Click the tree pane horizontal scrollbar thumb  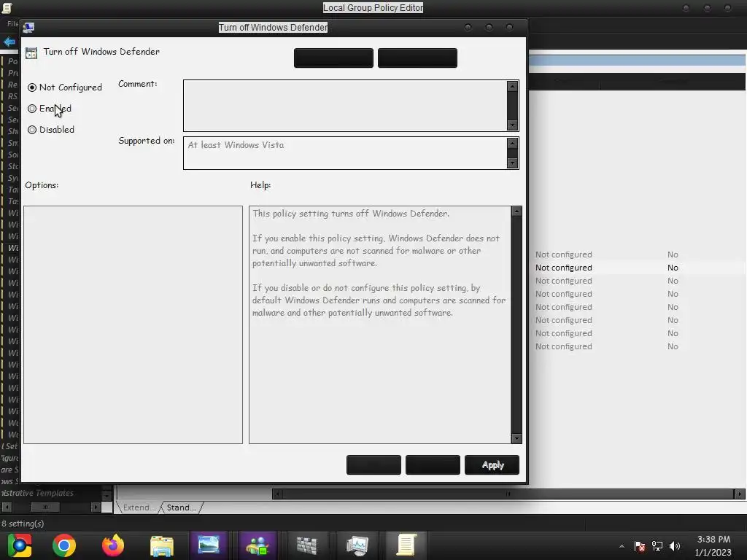coord(45,507)
